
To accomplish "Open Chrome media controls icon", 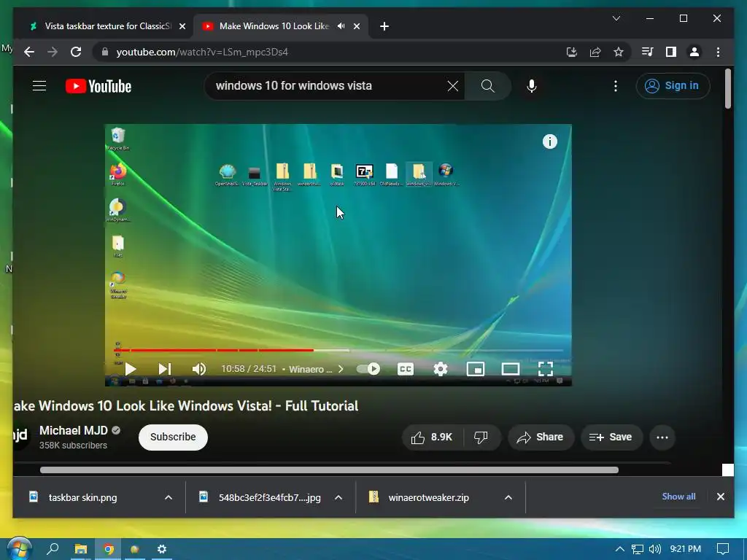I will click(648, 52).
